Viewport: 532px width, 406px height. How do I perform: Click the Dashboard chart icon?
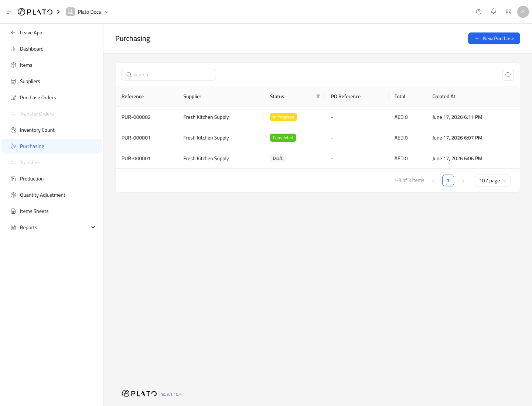tap(13, 49)
